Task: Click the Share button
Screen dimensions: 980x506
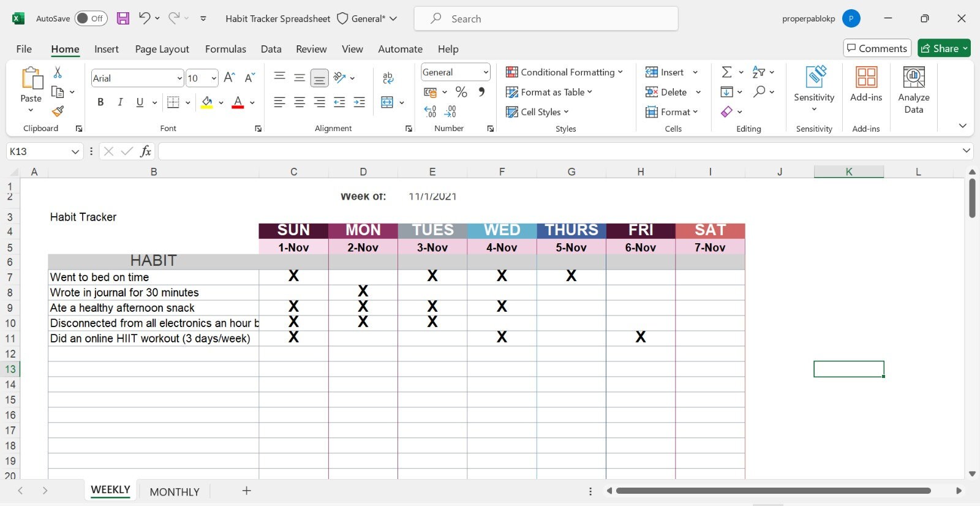Action: pyautogui.click(x=944, y=48)
